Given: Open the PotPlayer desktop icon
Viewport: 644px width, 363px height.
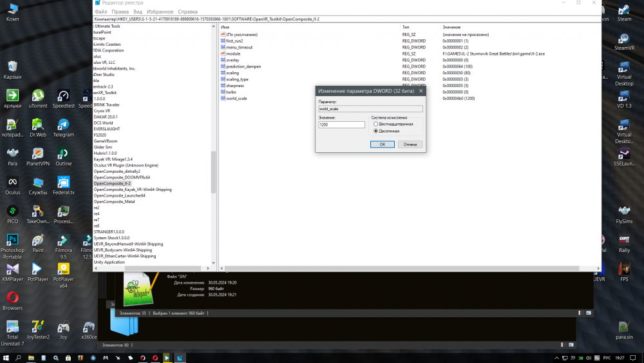Looking at the screenshot, I should tap(38, 272).
